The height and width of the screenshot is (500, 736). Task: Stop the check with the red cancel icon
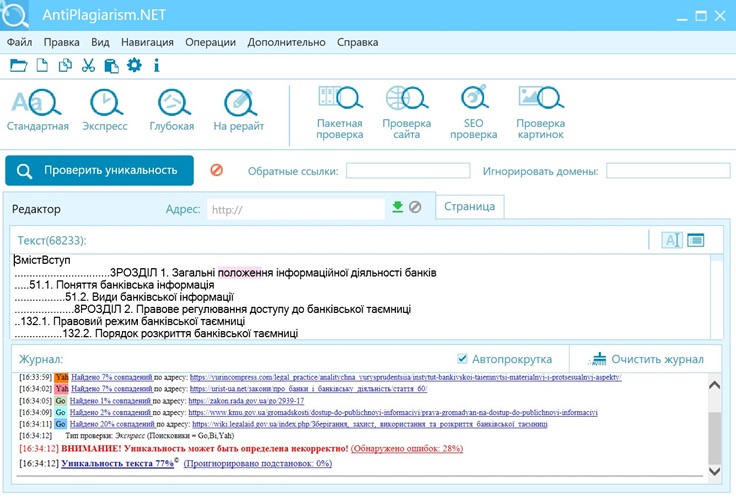coord(216,170)
